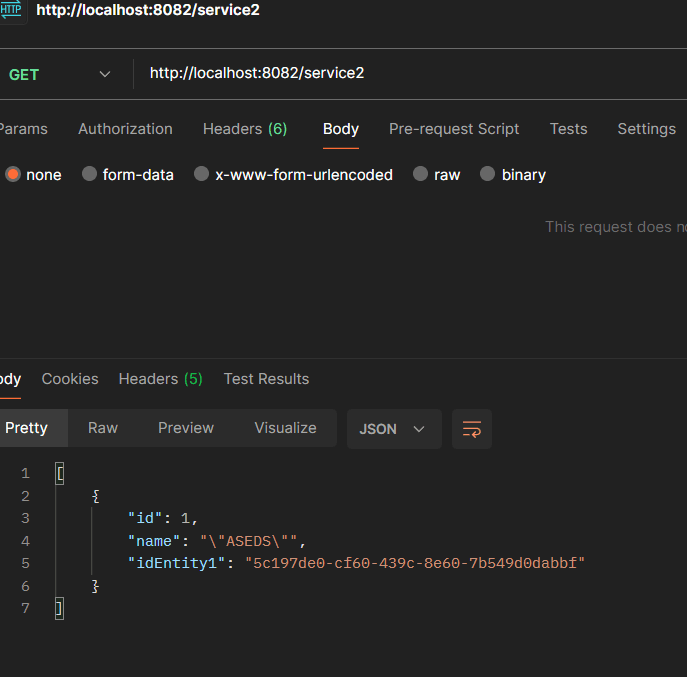Pick the raw body radio option
687x677 pixels.
point(421,174)
